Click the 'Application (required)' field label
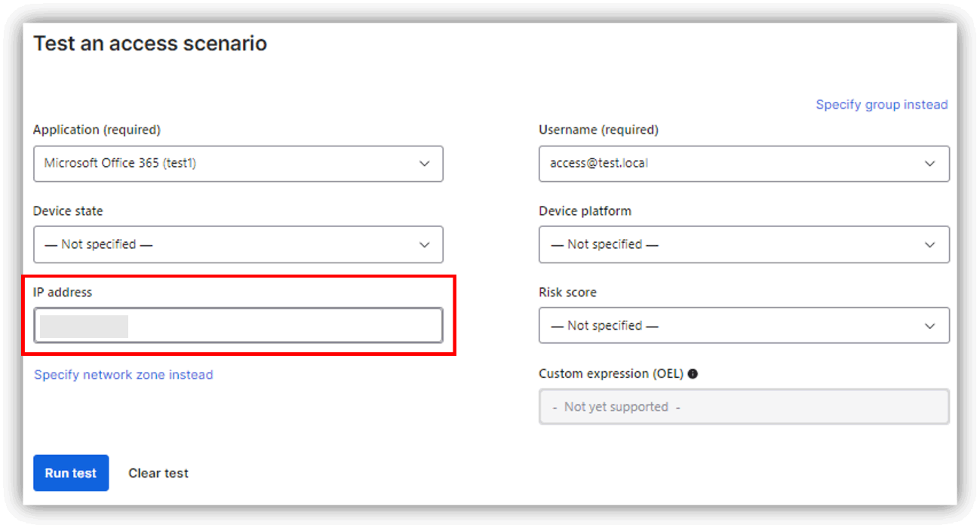The height and width of the screenshot is (528, 980). [x=97, y=130]
